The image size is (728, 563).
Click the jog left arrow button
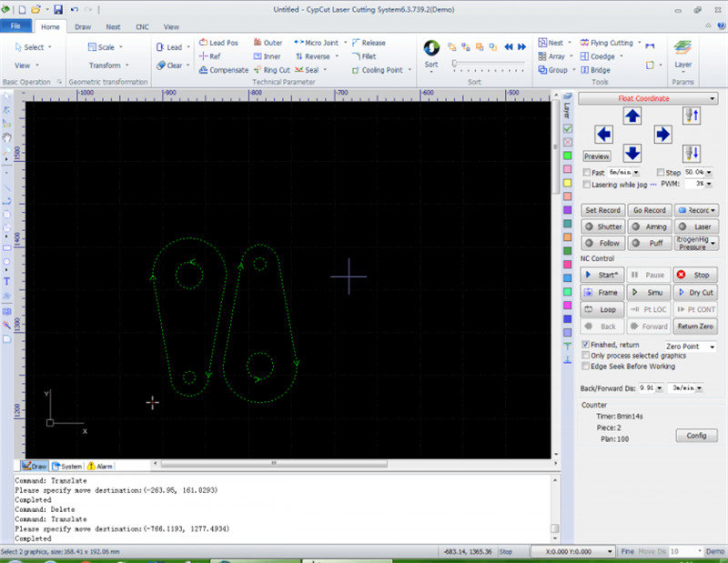point(603,135)
